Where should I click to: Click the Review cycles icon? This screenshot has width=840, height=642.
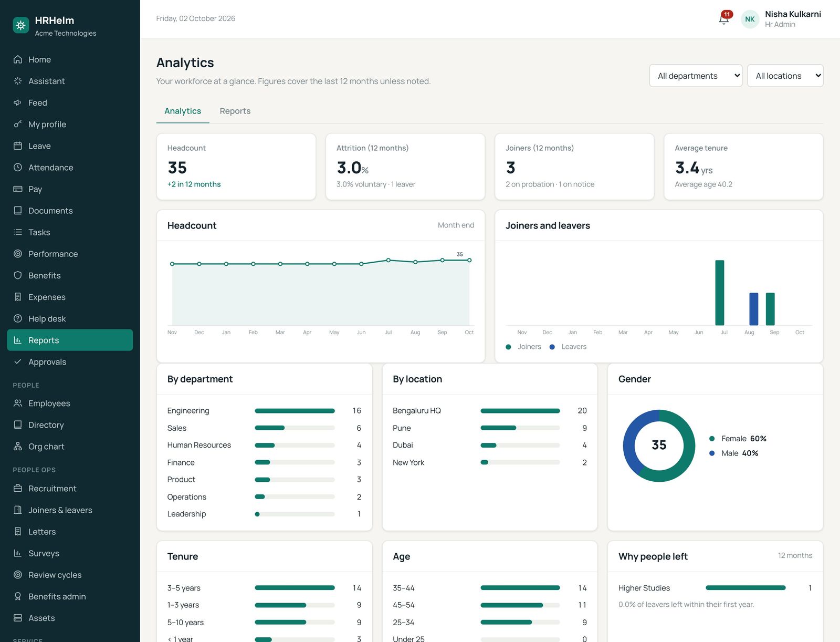[18, 575]
